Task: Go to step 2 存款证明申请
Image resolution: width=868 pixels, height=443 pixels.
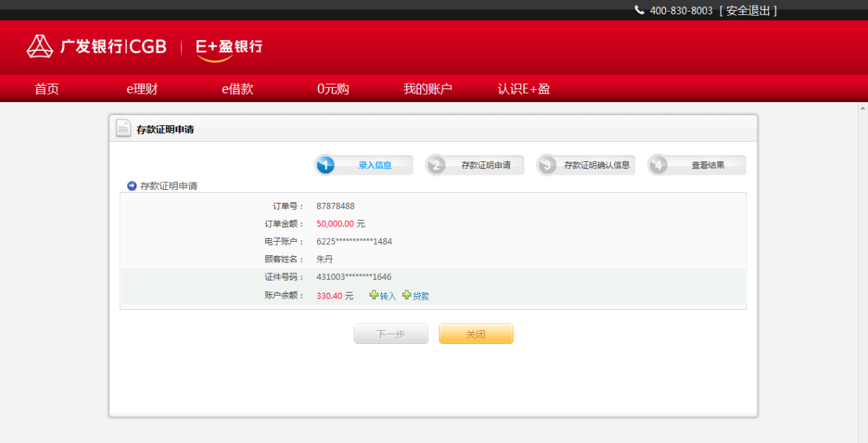Action: click(x=475, y=165)
